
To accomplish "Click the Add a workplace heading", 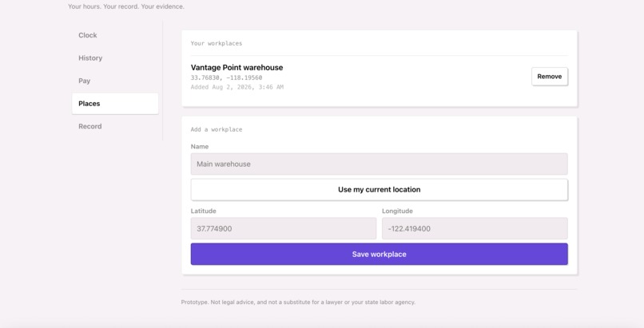I will pyautogui.click(x=217, y=129).
